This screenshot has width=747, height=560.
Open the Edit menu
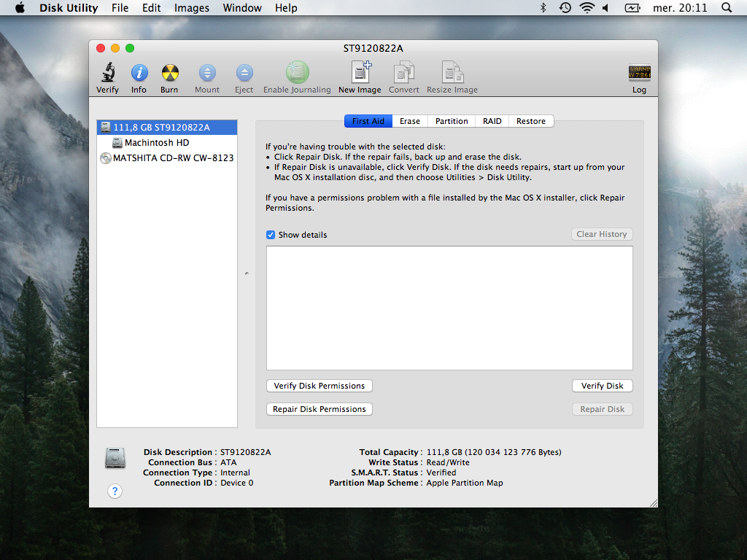pos(152,7)
